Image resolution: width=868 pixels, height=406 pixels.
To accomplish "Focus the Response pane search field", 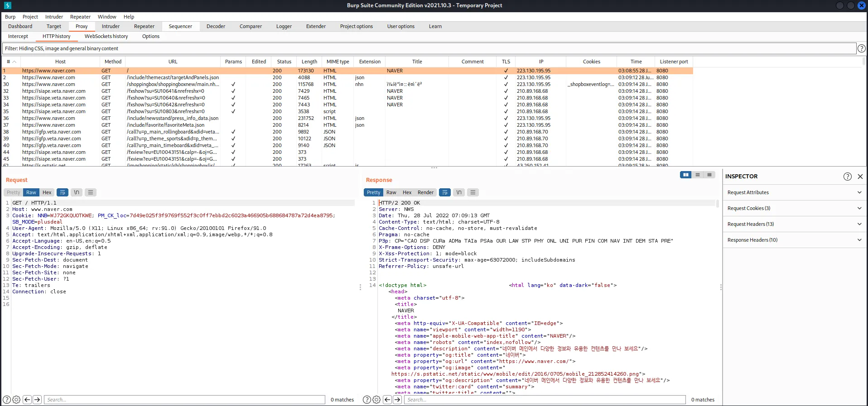I will coord(545,400).
